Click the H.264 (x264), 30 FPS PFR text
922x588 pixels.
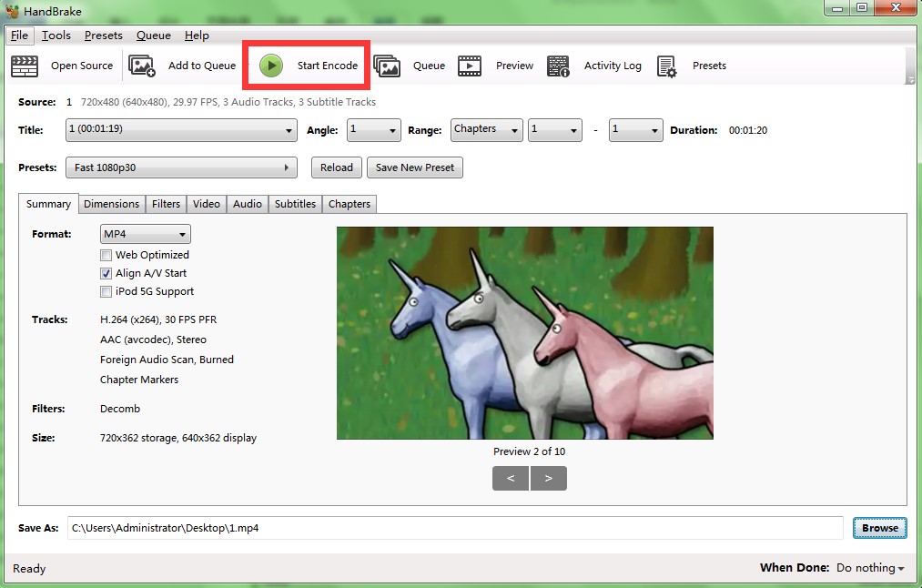(x=158, y=319)
